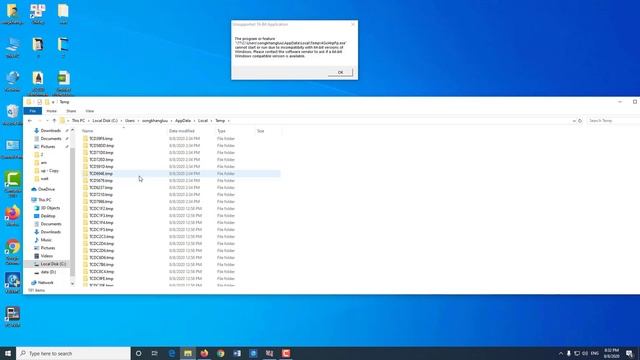Screen dimensions: 640x360
Task: Click OK in the unsupported application dialog
Action: click(340, 72)
